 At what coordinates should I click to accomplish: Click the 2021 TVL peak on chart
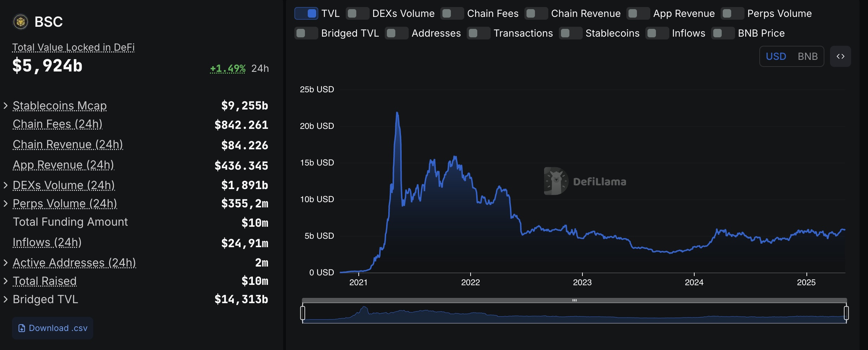pos(397,113)
